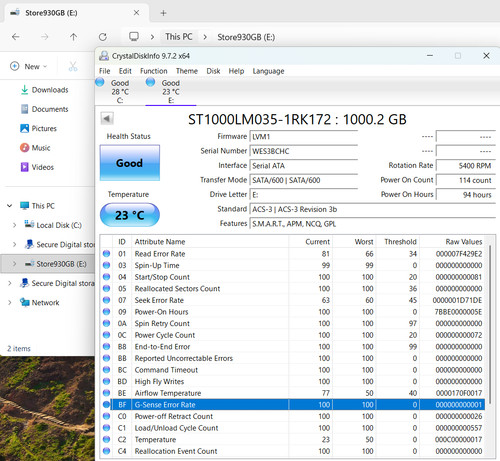Click the back navigation arrow in Explorer
The image size is (500, 461).
(x=16, y=37)
